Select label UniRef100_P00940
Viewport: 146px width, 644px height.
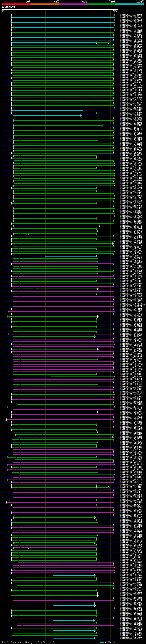(x=131, y=530)
